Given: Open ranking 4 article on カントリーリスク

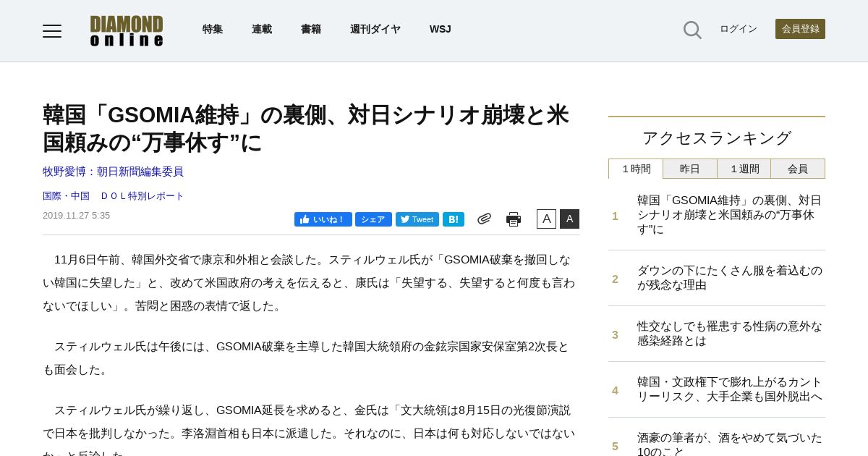Looking at the screenshot, I should click(x=730, y=389).
